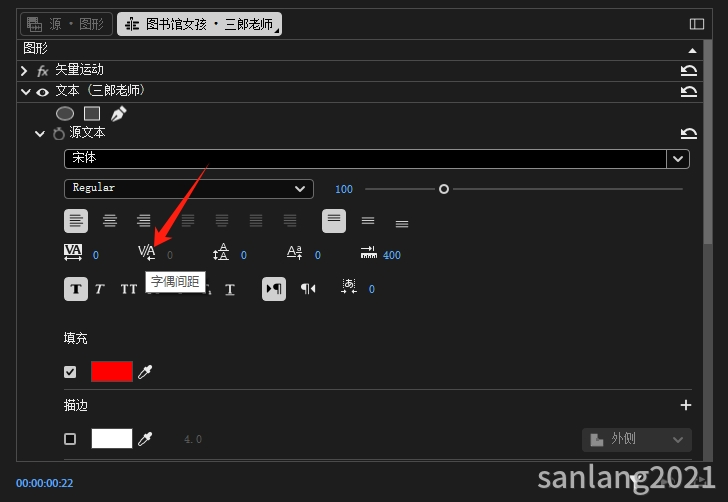Screen dimensions: 728x502
Task: Add another stroke with the plus button
Action: (x=686, y=405)
